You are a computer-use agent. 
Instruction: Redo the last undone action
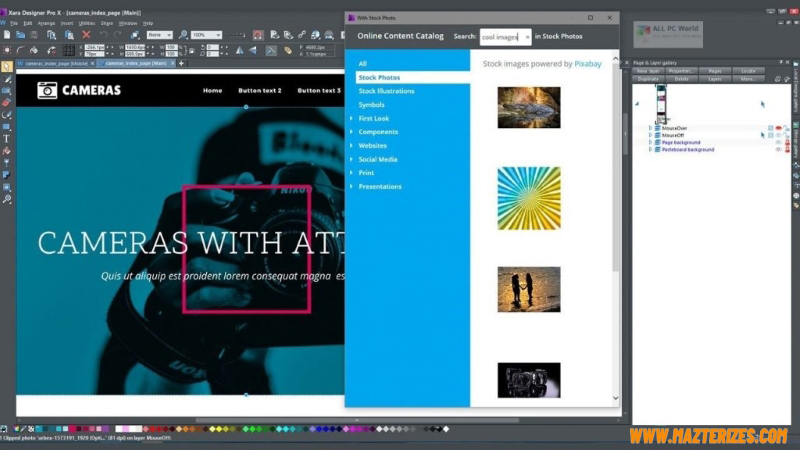(x=118, y=35)
